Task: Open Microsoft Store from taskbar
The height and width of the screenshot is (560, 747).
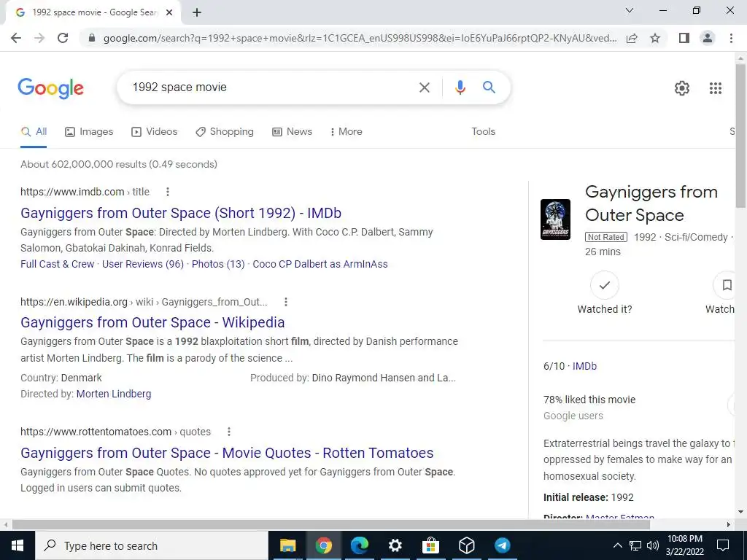Action: pos(430,545)
